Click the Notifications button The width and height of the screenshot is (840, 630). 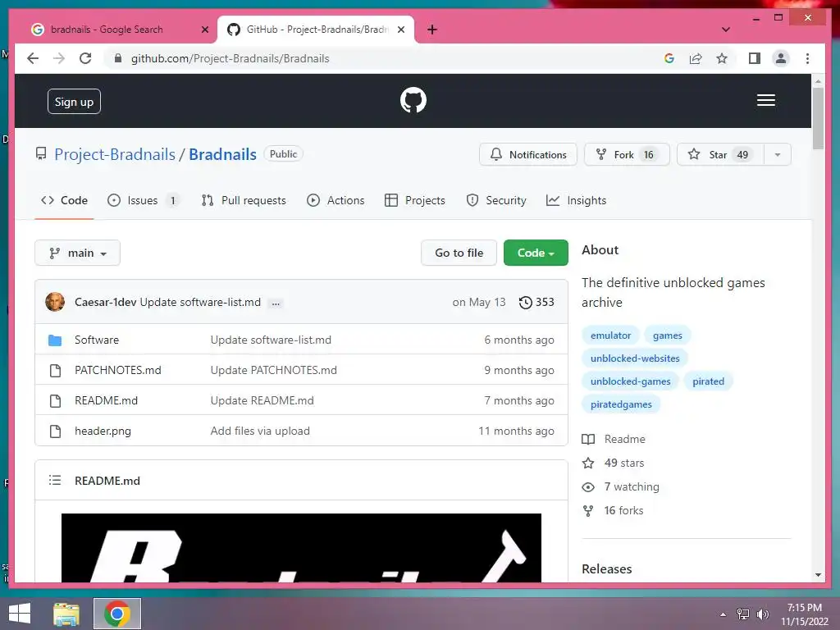pos(528,155)
